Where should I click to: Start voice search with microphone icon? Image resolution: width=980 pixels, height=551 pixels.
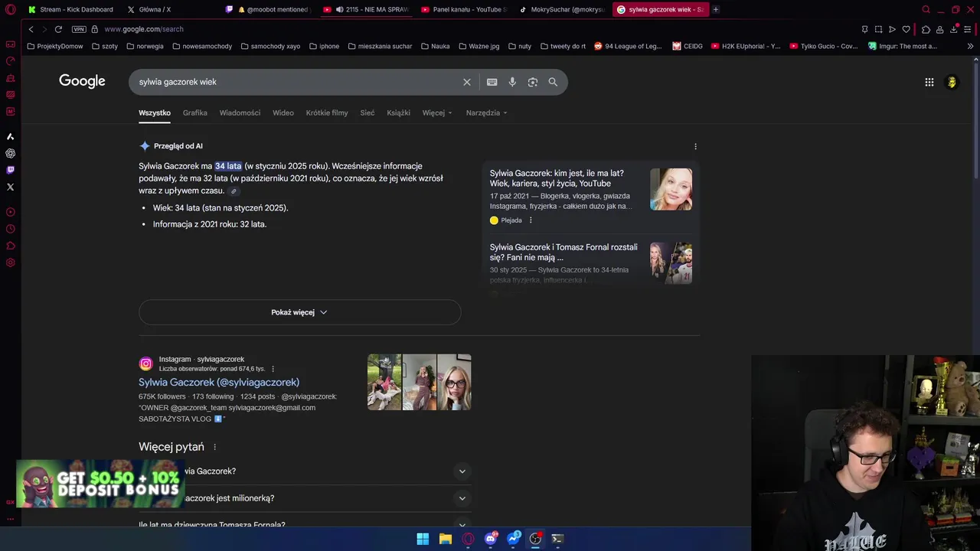512,82
